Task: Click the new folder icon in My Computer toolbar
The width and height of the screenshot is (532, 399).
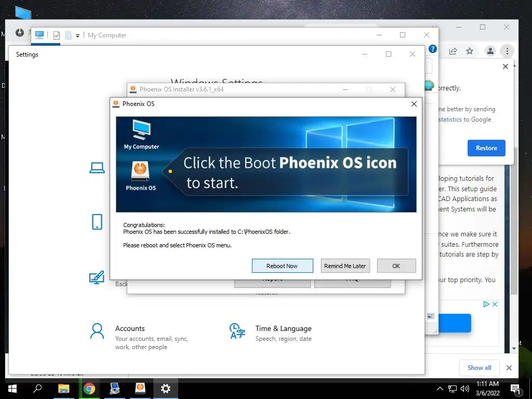Action: pos(68,35)
